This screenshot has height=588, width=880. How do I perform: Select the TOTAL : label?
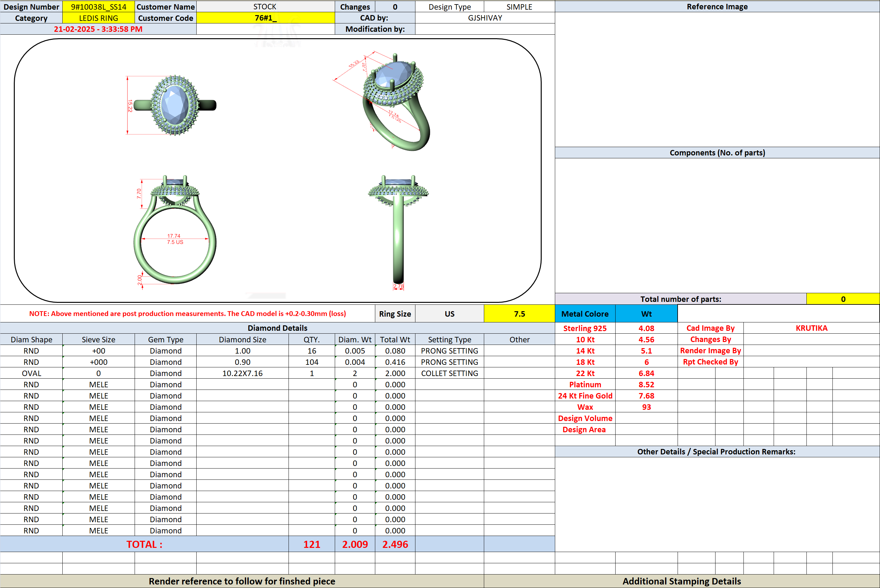click(144, 544)
